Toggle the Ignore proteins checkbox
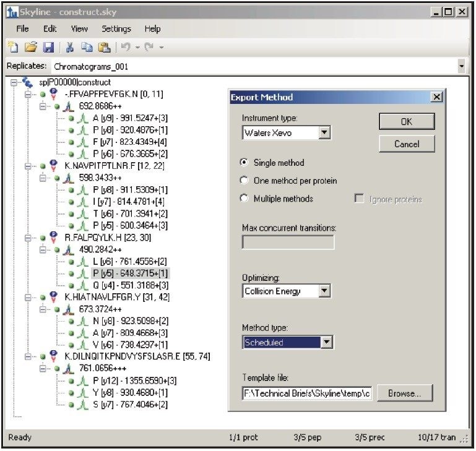Viewport: 476px width, 451px height. (359, 199)
